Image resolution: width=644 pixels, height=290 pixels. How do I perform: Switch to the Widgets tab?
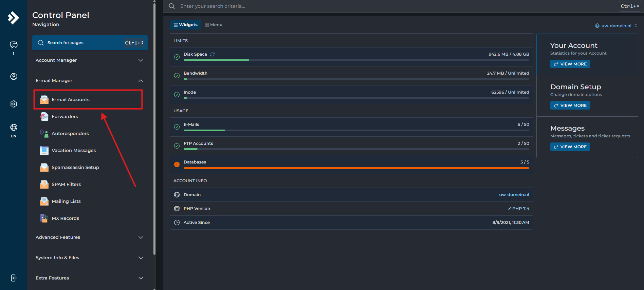coord(185,25)
